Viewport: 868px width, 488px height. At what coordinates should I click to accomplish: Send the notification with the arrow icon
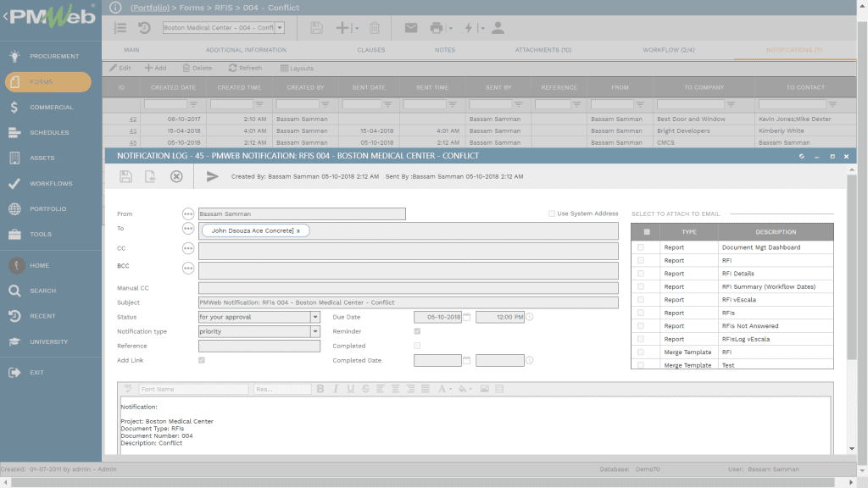click(x=212, y=176)
